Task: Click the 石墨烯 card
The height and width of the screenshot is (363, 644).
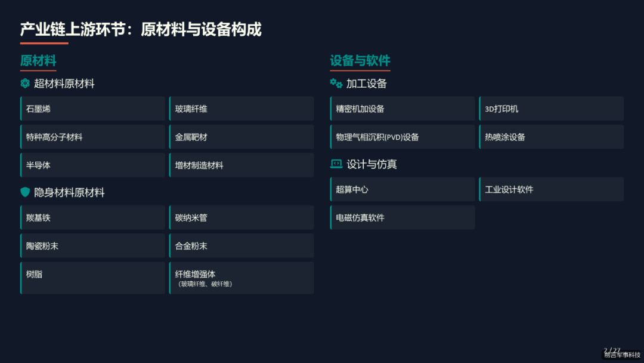Action: pyautogui.click(x=92, y=109)
